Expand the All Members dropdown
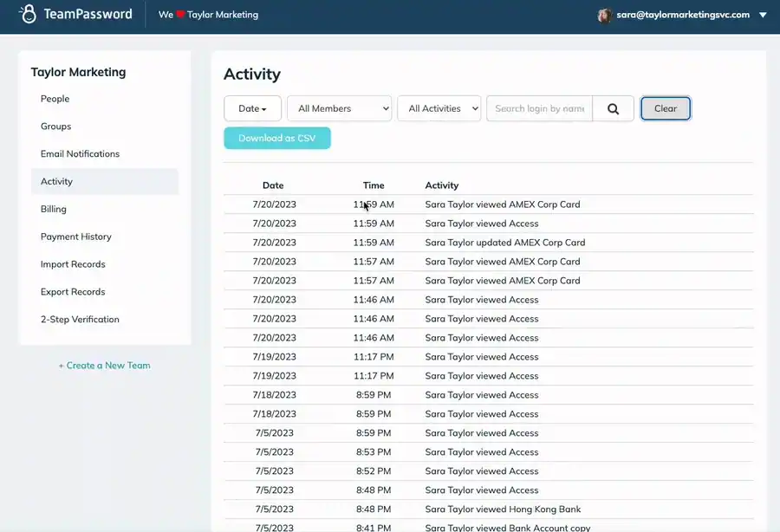Image resolution: width=780 pixels, height=532 pixels. 339,108
